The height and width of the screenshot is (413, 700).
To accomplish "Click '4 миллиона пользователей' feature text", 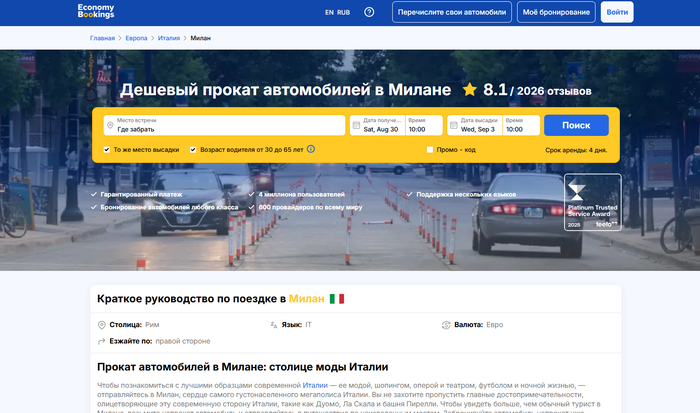I will coord(302,195).
